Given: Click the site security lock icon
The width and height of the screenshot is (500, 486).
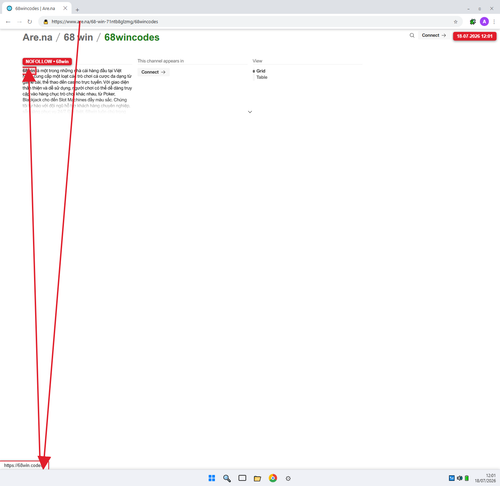Looking at the screenshot, I should coord(46,22).
